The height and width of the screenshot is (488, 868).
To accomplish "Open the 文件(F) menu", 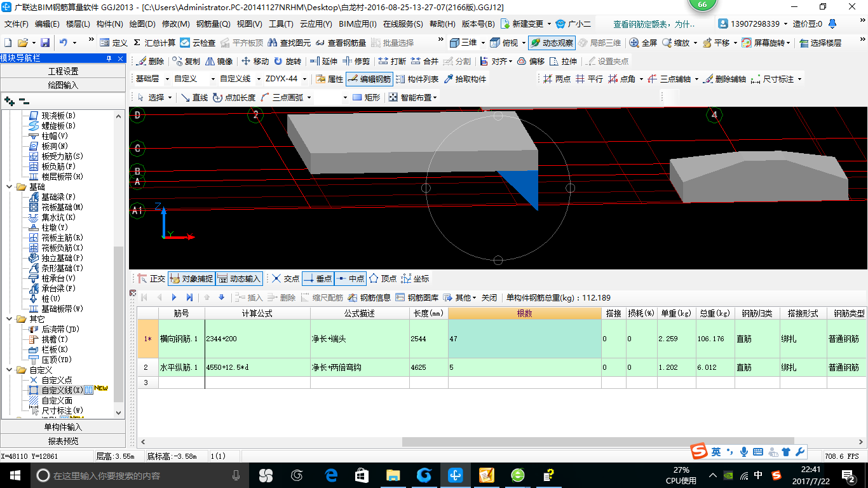I will [17, 24].
